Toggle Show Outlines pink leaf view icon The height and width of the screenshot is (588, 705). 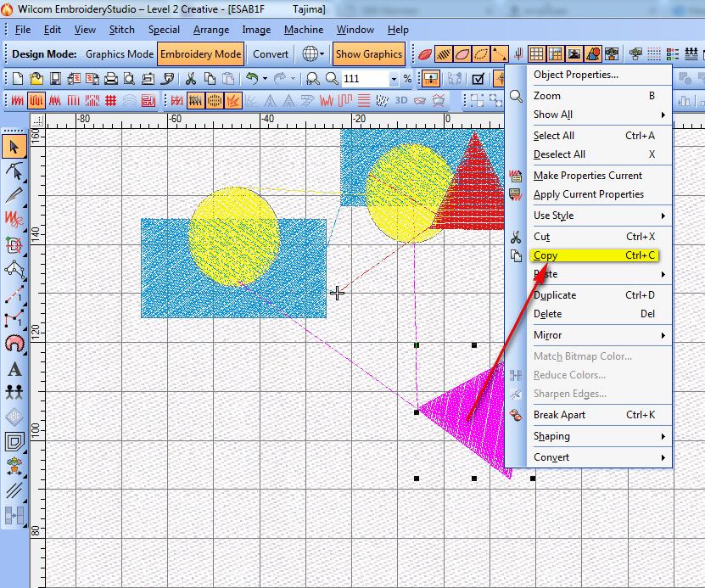(462, 54)
